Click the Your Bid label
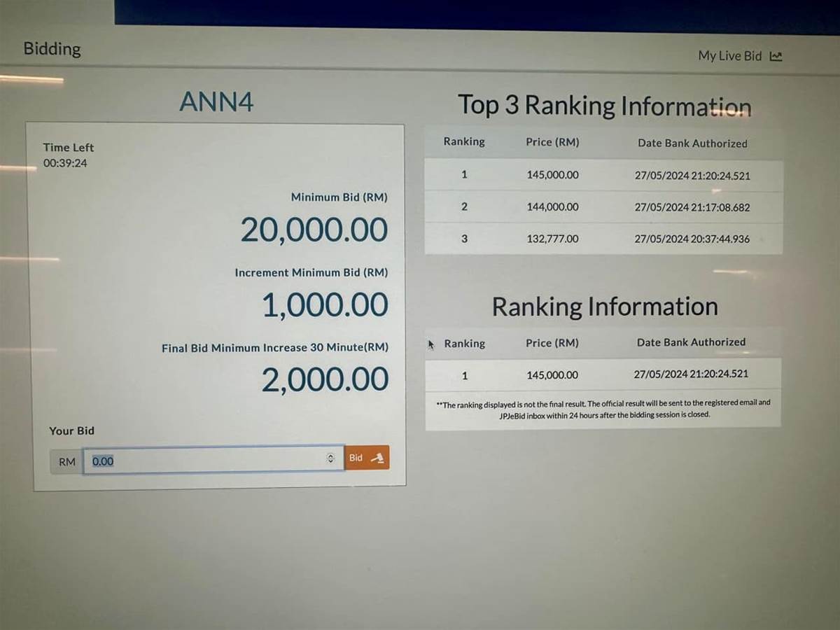The height and width of the screenshot is (630, 840). tap(71, 430)
